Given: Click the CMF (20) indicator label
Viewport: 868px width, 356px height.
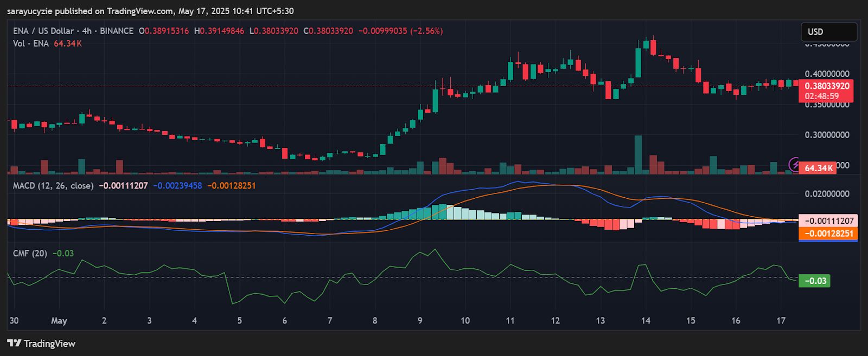Looking at the screenshot, I should pos(30,254).
